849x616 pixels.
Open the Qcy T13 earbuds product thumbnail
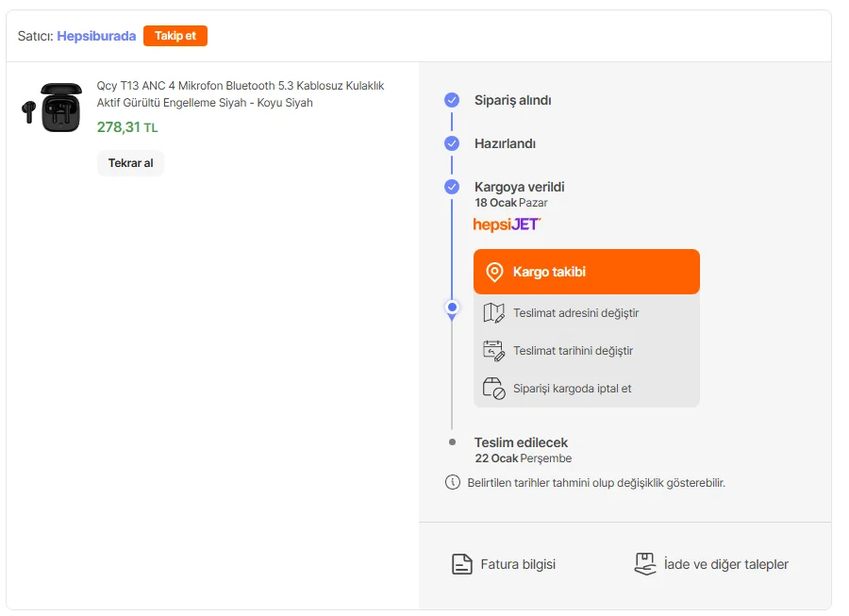click(x=52, y=108)
